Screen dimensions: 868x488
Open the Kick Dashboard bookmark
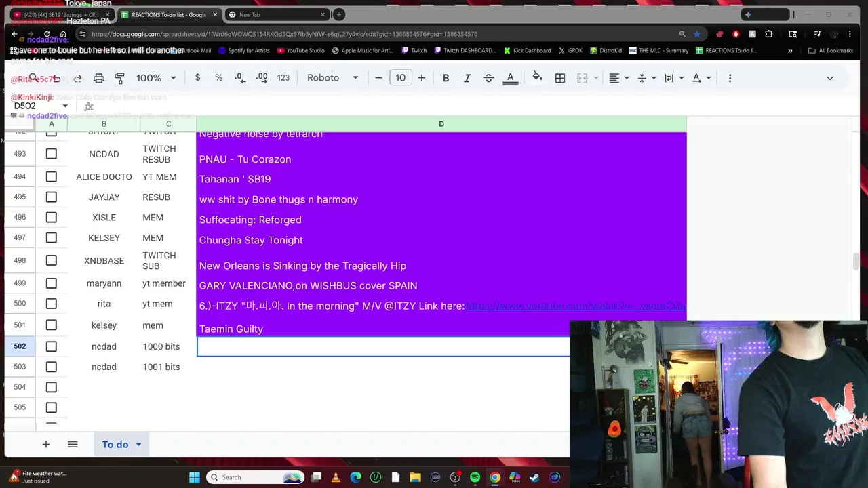(527, 50)
